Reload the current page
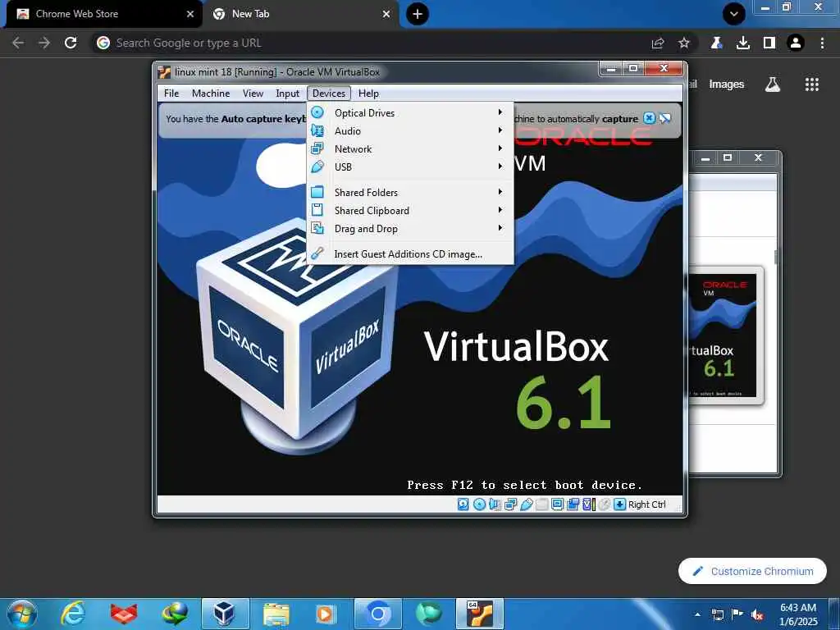Image resolution: width=840 pixels, height=630 pixels. click(71, 43)
